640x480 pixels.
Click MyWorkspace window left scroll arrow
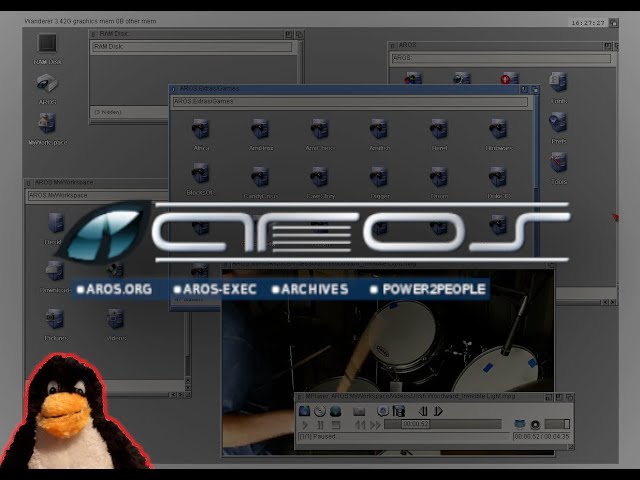pyautogui.click(x=173, y=395)
